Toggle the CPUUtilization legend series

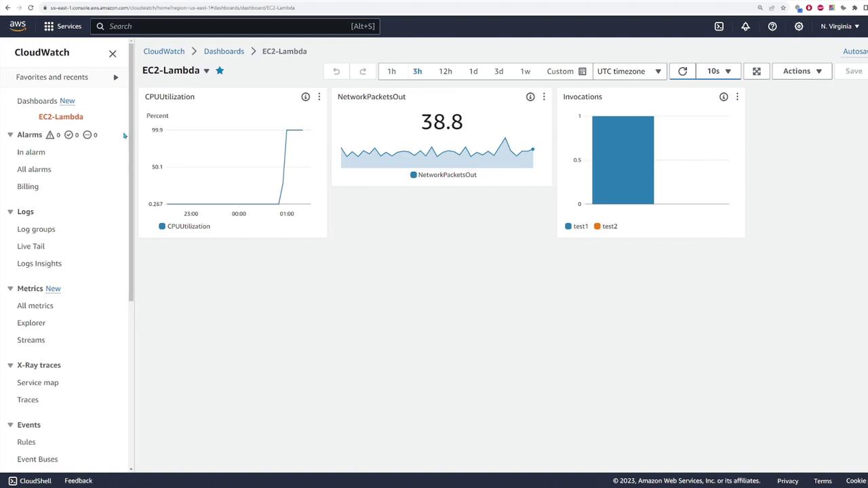(184, 226)
